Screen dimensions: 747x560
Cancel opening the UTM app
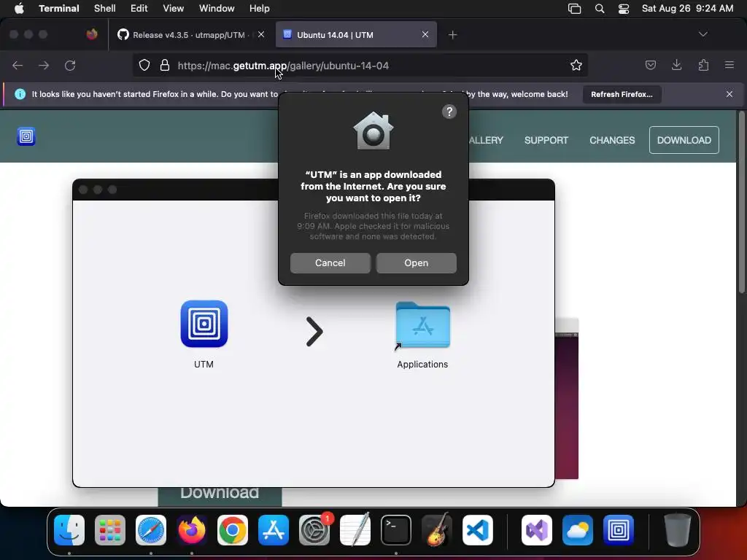click(330, 262)
